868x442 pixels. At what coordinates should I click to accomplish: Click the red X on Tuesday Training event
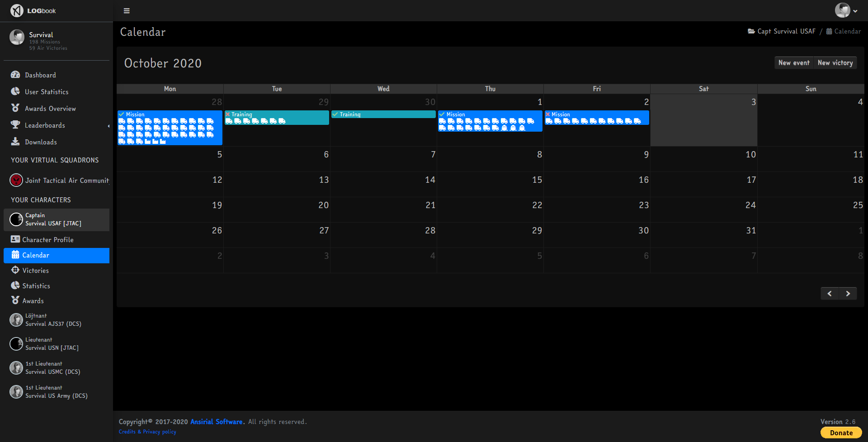(x=228, y=114)
